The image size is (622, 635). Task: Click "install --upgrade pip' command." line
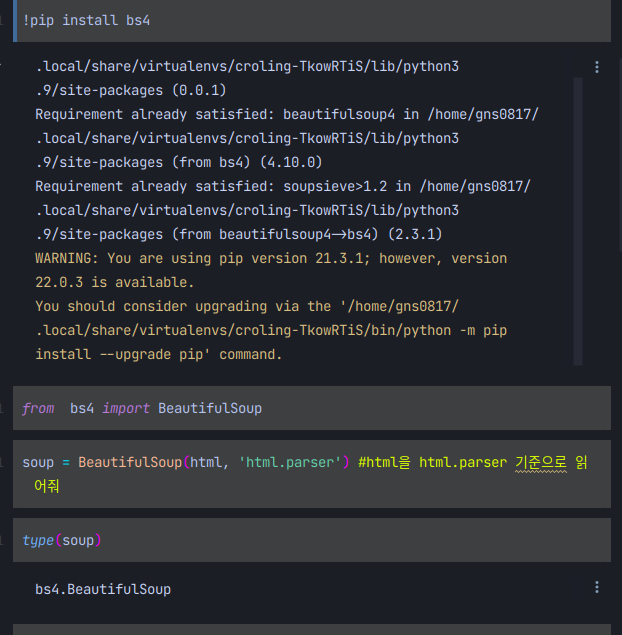click(158, 355)
